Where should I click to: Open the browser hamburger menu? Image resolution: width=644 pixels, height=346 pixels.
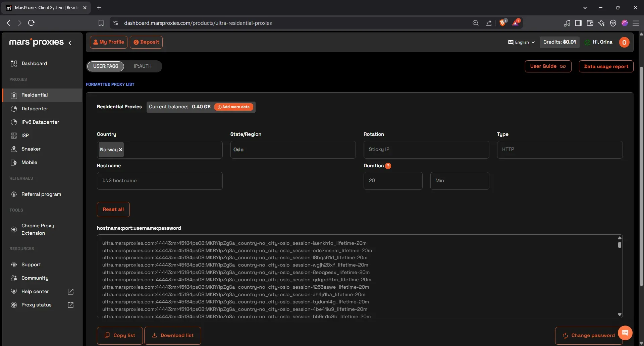pyautogui.click(x=636, y=23)
